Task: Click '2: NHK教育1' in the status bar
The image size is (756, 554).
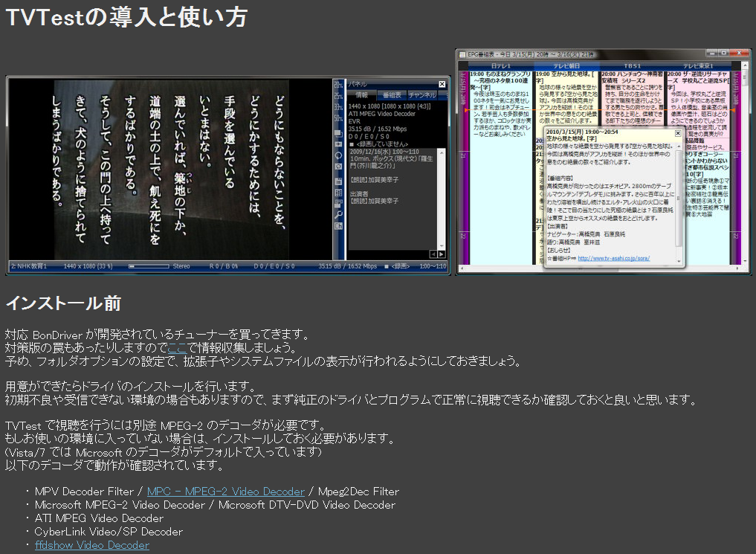Action: coord(29,266)
